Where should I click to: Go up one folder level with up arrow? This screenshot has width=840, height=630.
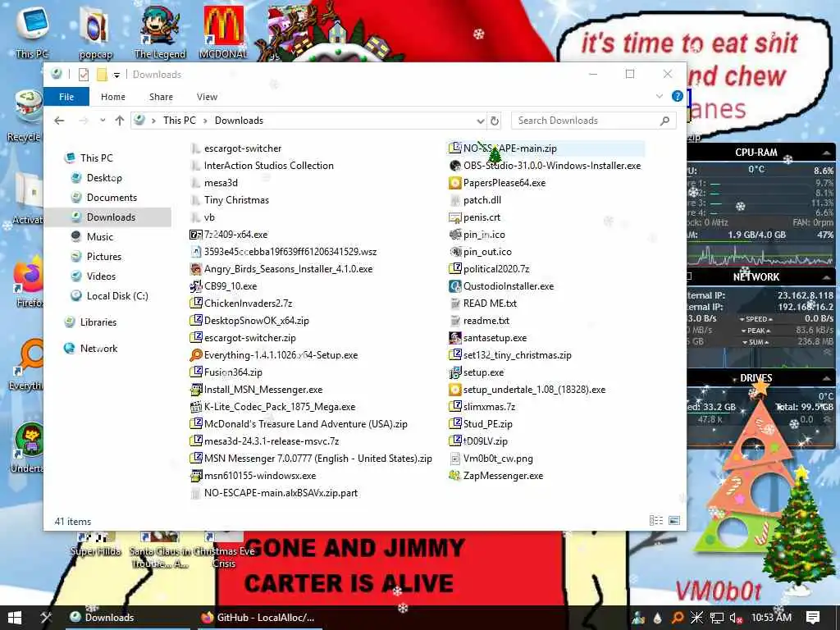click(x=120, y=121)
